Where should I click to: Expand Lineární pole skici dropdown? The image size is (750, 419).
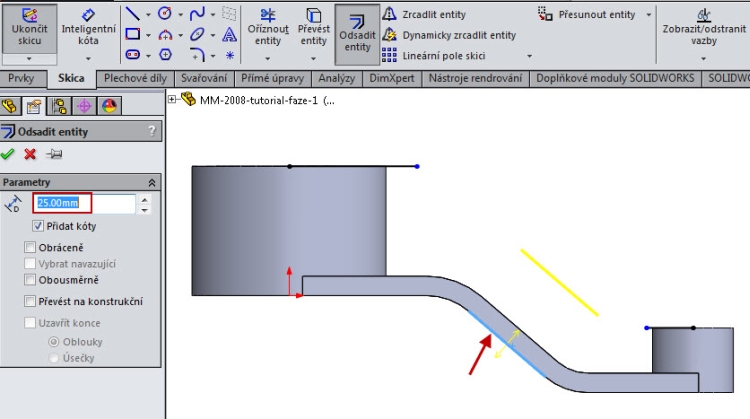click(529, 56)
